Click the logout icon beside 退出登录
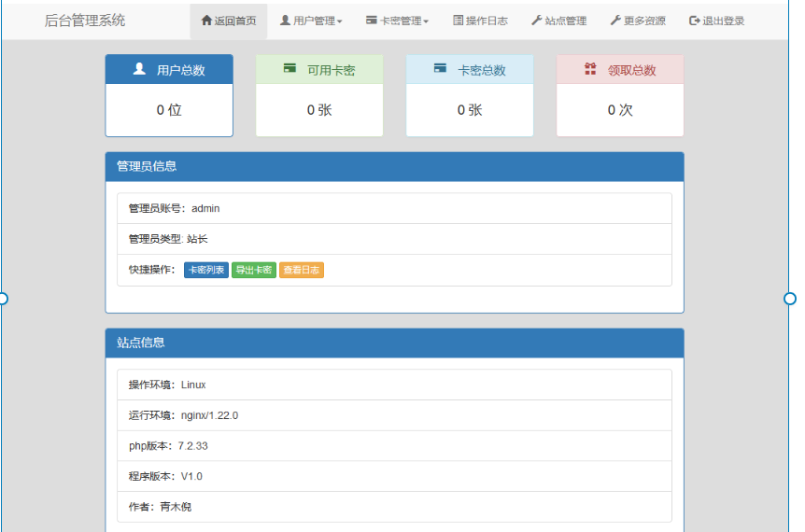The image size is (805, 532). coord(694,21)
